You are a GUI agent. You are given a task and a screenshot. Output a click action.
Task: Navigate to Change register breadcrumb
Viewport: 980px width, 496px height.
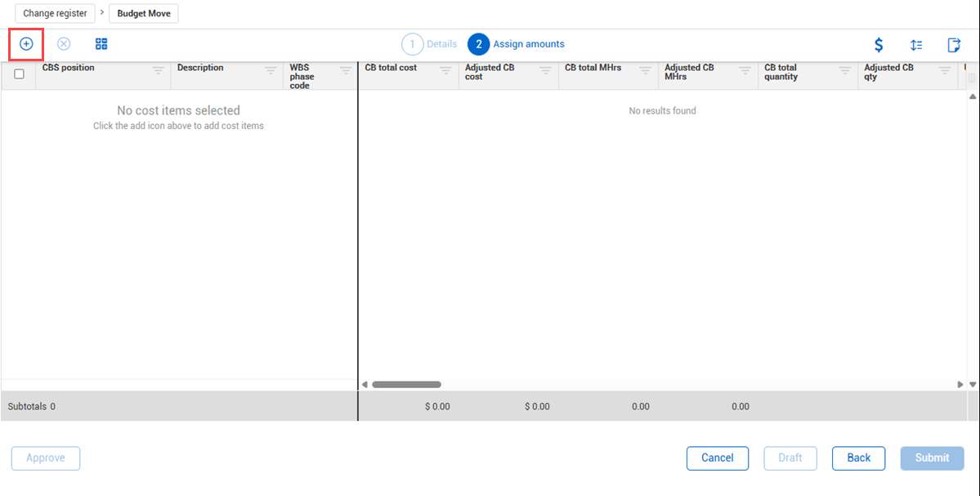55,13
